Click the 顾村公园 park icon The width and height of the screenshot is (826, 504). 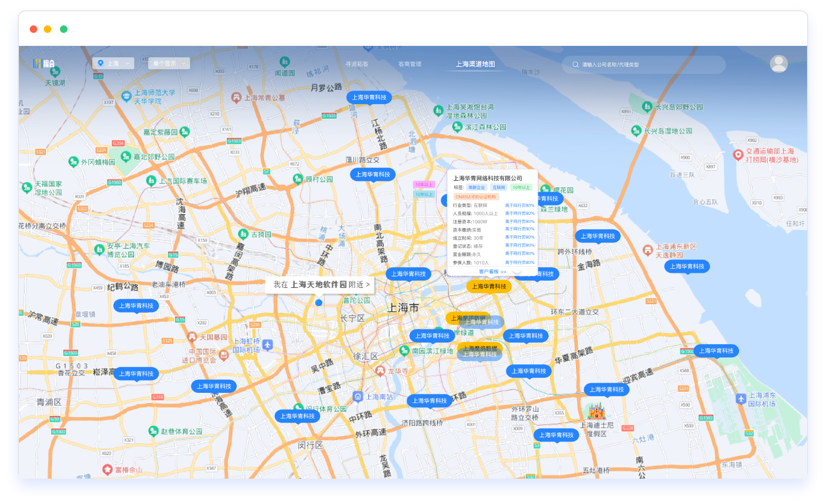(x=297, y=179)
